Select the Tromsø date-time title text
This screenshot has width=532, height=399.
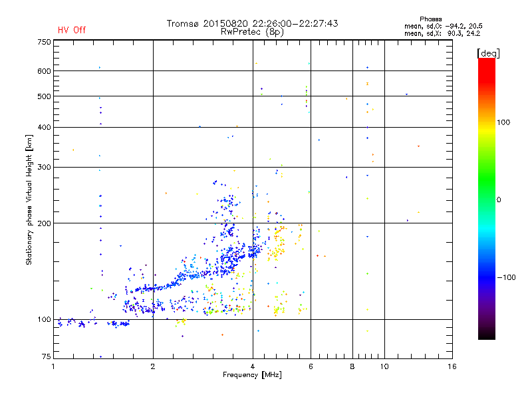tap(252, 23)
